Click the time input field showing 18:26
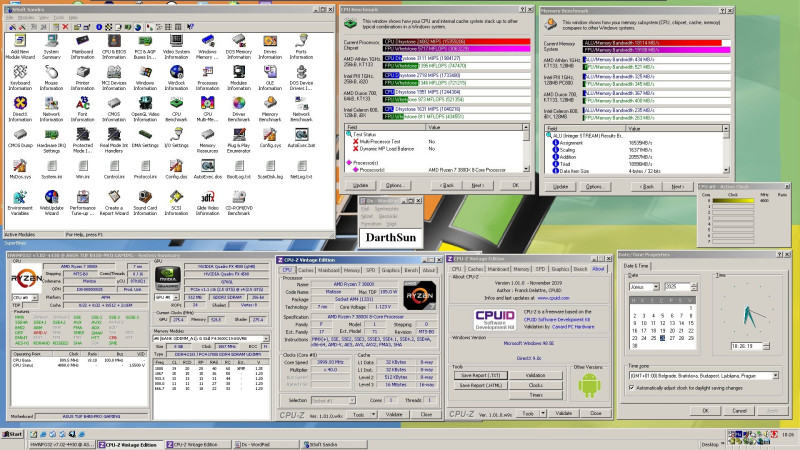This screenshot has width=800, height=450. click(x=746, y=346)
